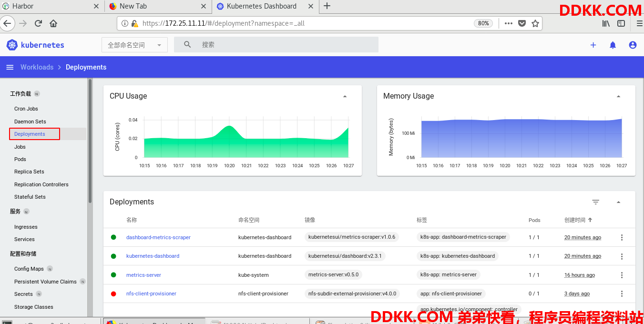
Task: Open Firefox application menu
Action: (639, 23)
